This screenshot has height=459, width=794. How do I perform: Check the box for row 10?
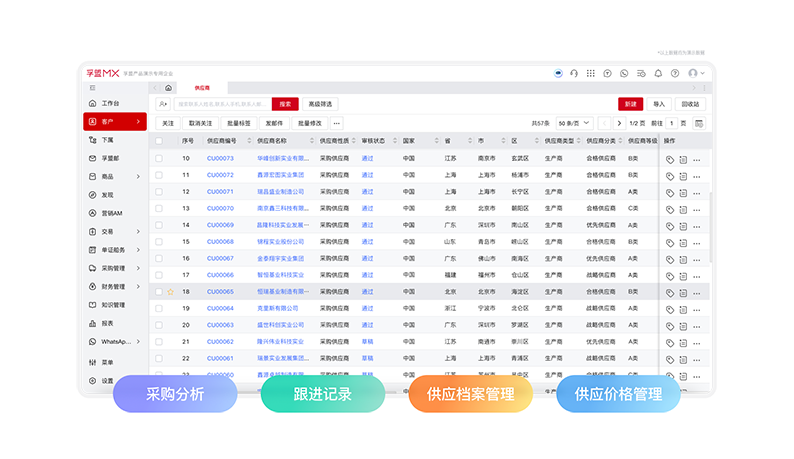click(x=159, y=158)
